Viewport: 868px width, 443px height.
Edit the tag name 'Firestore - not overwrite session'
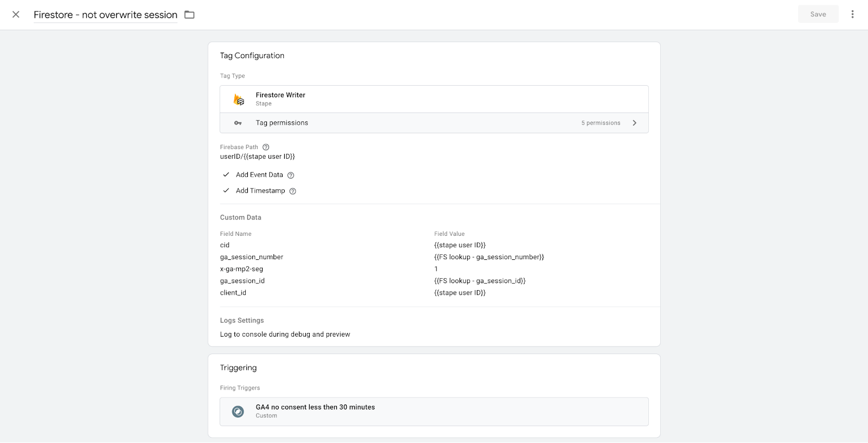pos(105,15)
